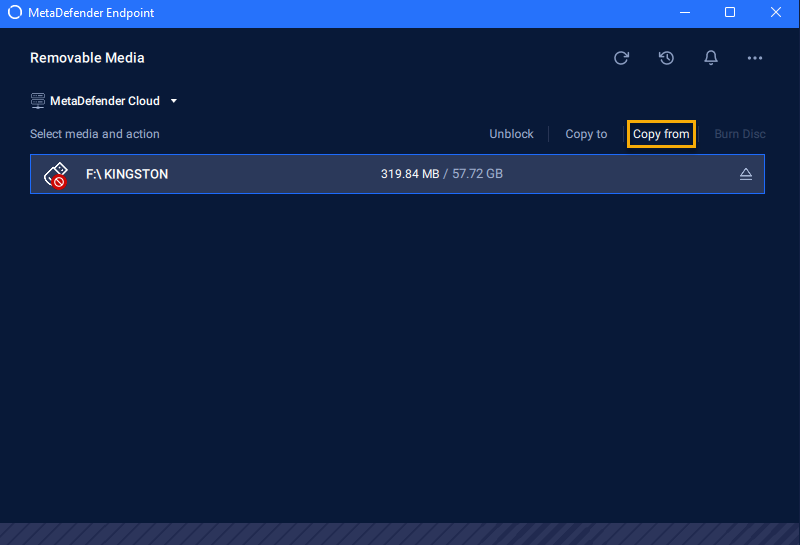Click the Unblock action
The width and height of the screenshot is (800, 545).
511,134
